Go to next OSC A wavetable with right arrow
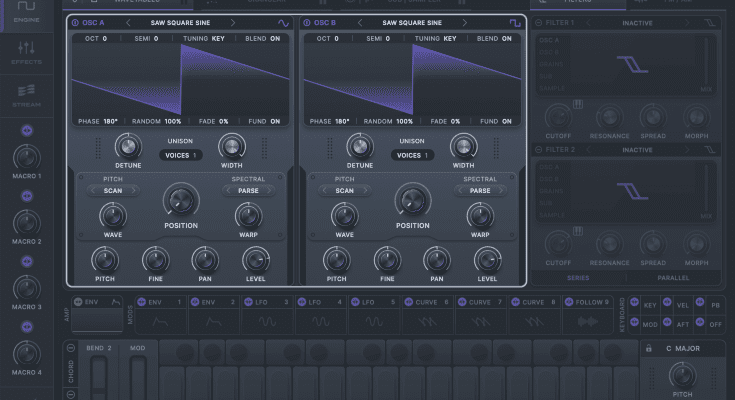 (232, 22)
